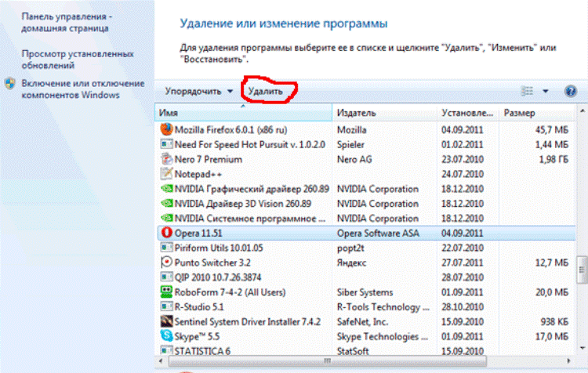Screen dimensions: 588x373
Task: Click the 938 КБ size value
Action: click(554, 321)
